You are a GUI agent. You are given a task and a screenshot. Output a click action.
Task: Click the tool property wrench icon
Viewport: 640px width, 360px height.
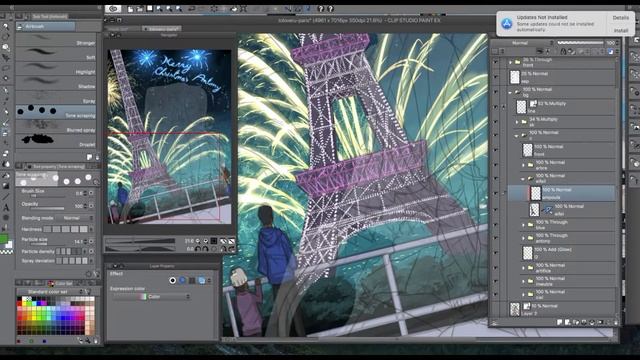[x=96, y=274]
